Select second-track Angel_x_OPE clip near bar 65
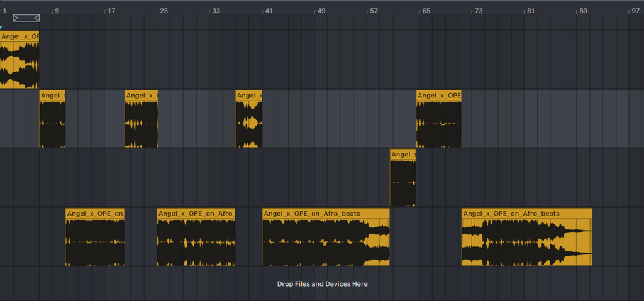The height and width of the screenshot is (301, 644). coord(438,119)
